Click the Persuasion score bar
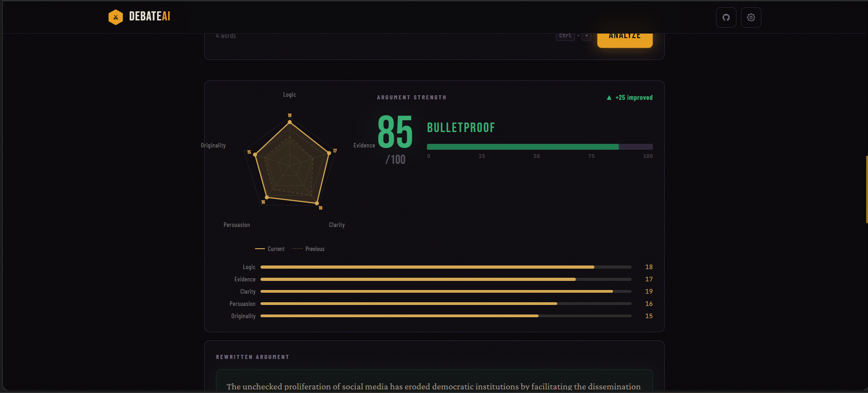The image size is (868, 393). point(446,304)
